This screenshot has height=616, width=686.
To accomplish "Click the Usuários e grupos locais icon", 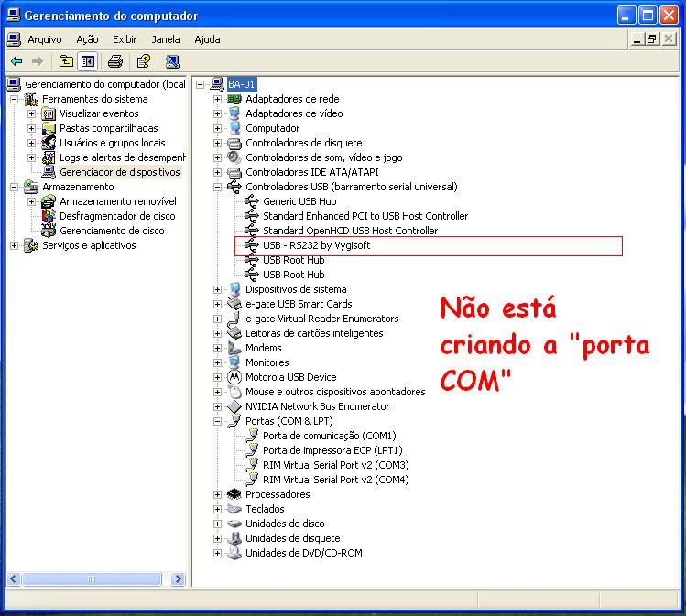I will point(49,143).
